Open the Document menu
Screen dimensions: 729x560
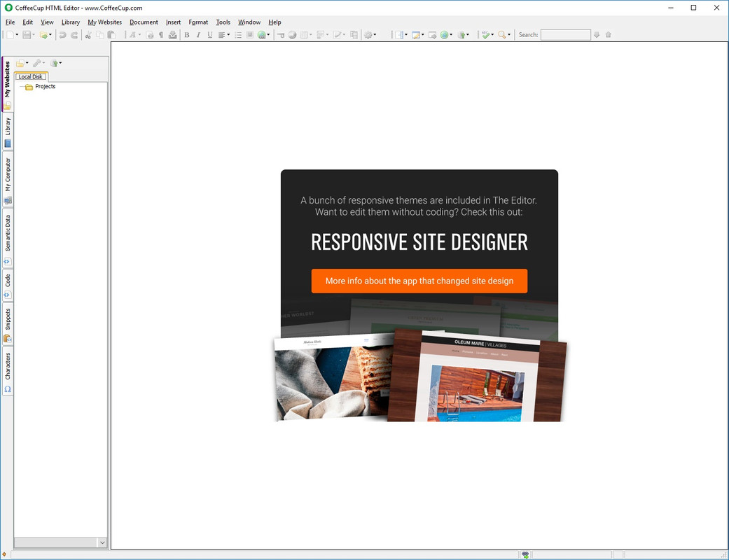(144, 22)
